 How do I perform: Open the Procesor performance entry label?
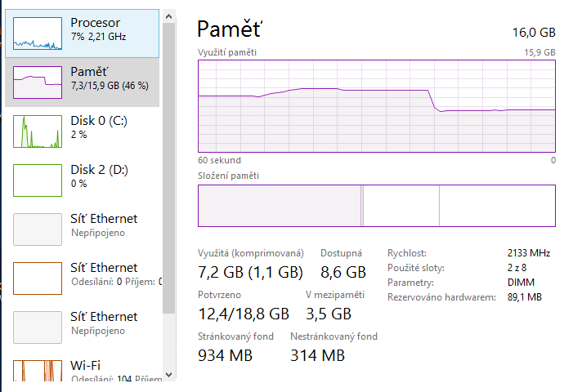tap(95, 23)
